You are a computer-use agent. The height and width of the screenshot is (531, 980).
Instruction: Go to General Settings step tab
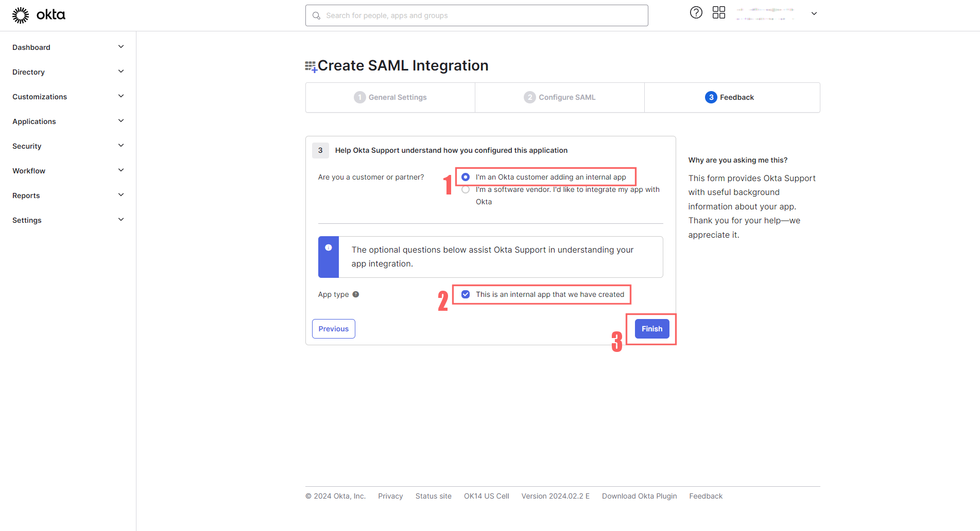[390, 97]
